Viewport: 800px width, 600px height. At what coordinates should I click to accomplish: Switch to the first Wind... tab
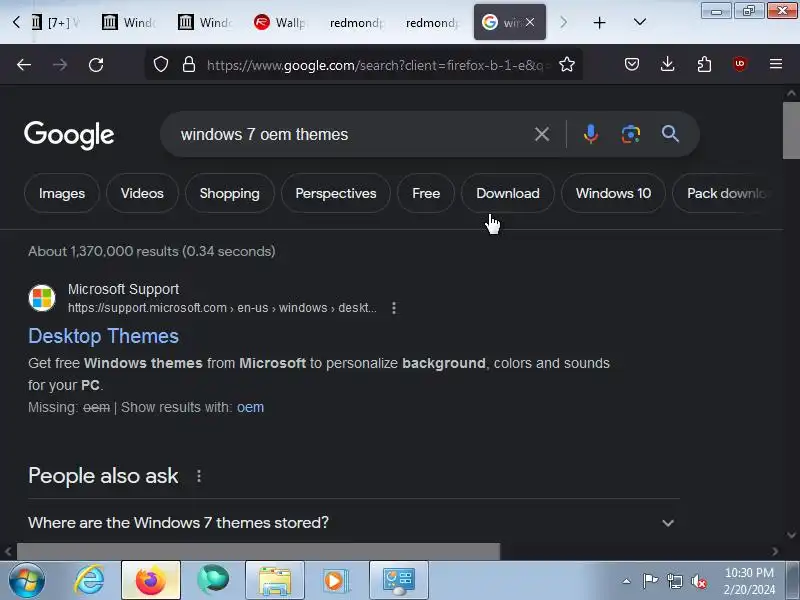tap(130, 22)
